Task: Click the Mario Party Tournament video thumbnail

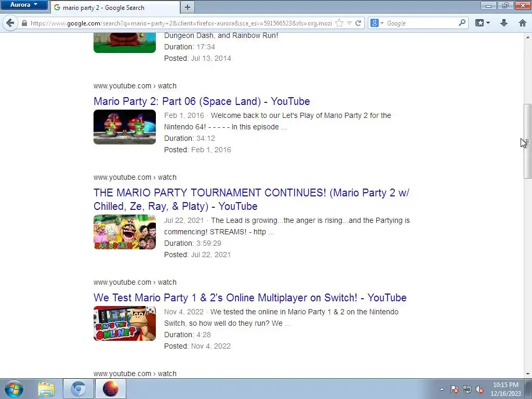Action: tap(125, 232)
